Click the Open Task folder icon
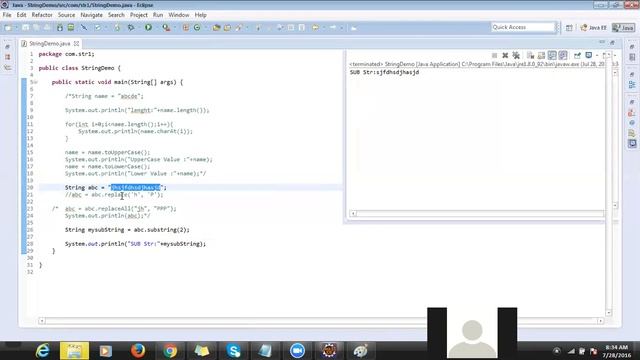This screenshot has width=640, height=360. point(227,28)
